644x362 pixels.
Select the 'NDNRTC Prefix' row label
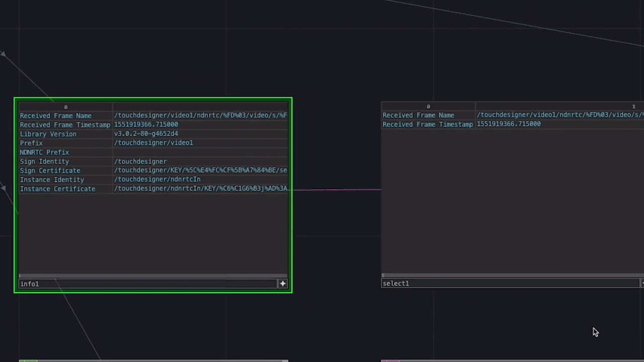coord(44,153)
